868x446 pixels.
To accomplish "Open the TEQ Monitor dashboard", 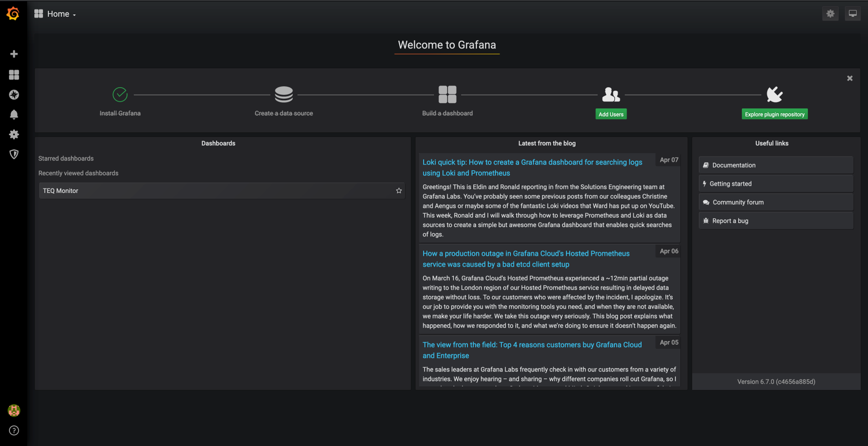I will 60,191.
